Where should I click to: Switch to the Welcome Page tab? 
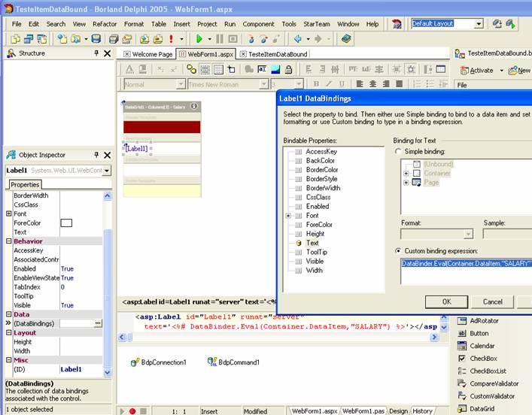coord(148,54)
